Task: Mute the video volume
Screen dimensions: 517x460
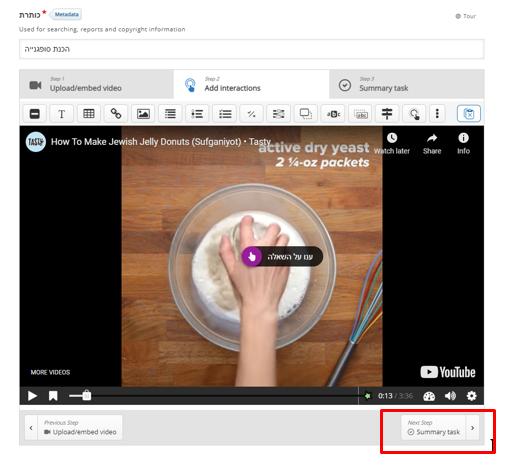Action: pyautogui.click(x=450, y=396)
